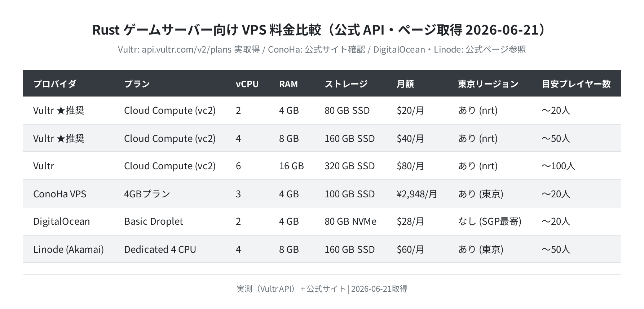The width and height of the screenshot is (644, 309).
Task: Click the first Vultr ★推奨 provider cell
Action: (59, 110)
